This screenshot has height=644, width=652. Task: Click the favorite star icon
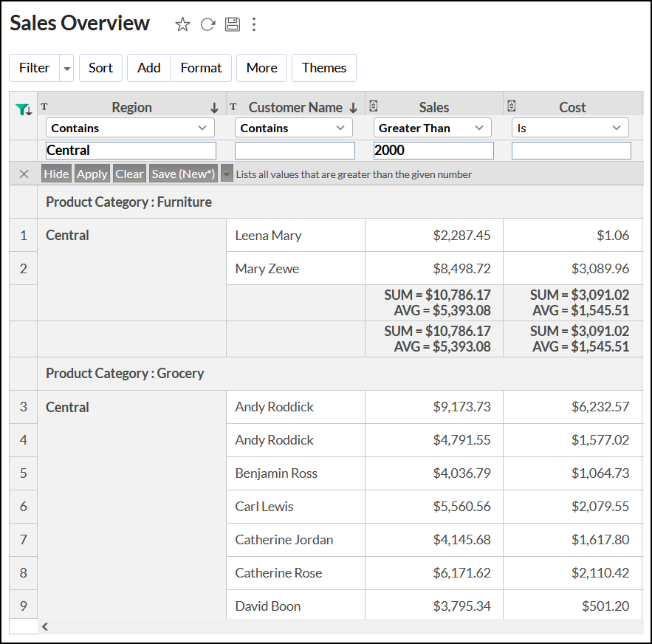pyautogui.click(x=182, y=24)
